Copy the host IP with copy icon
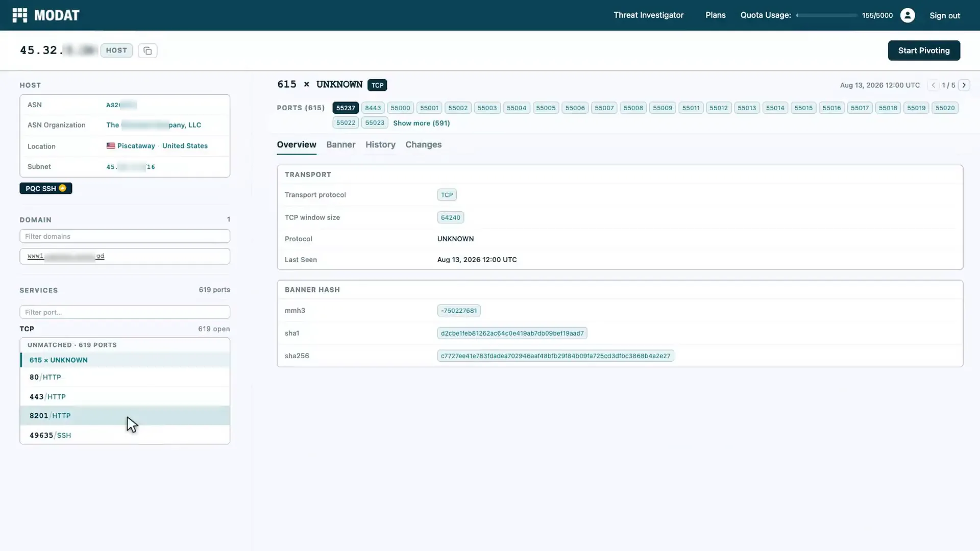This screenshot has width=980, height=551. point(148,51)
